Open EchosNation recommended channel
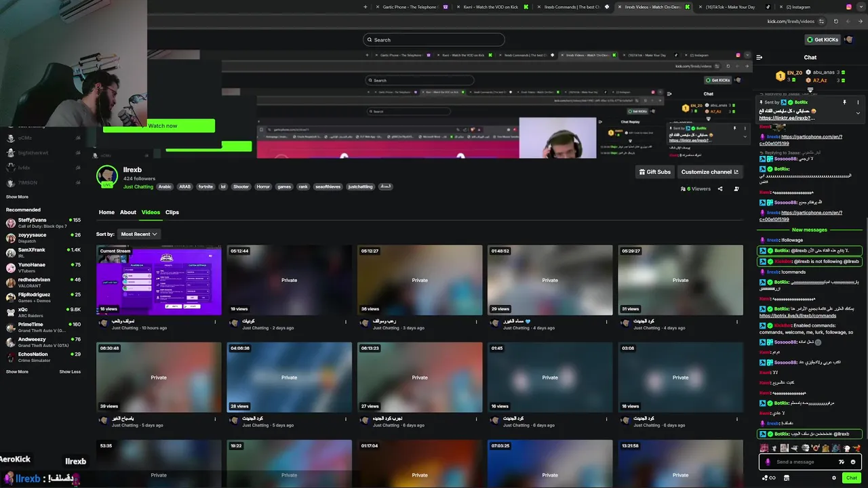 [43, 357]
